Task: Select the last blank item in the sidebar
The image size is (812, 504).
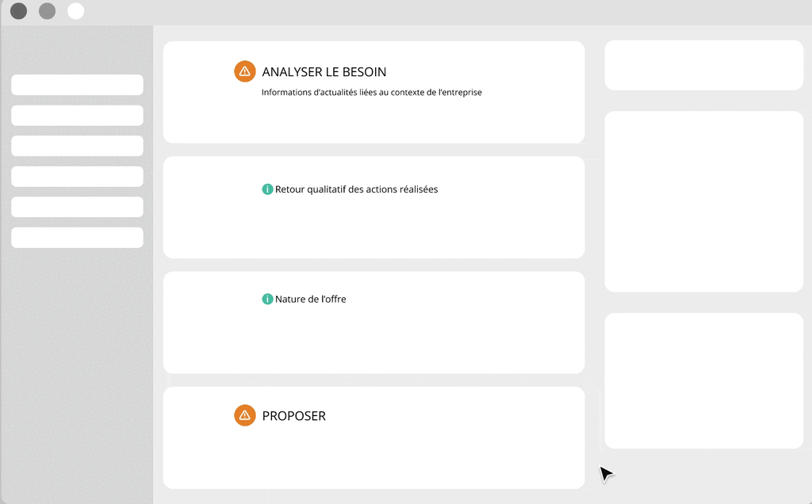Action: [77, 238]
